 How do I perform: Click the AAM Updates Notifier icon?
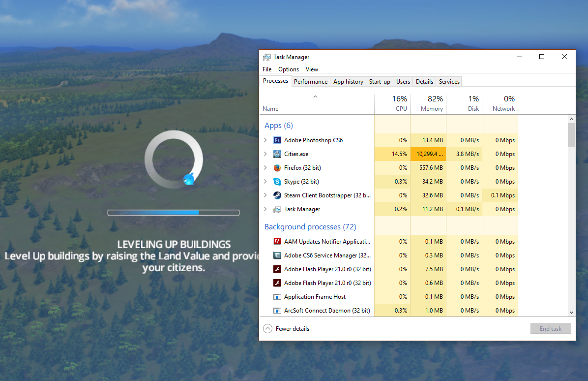[277, 242]
